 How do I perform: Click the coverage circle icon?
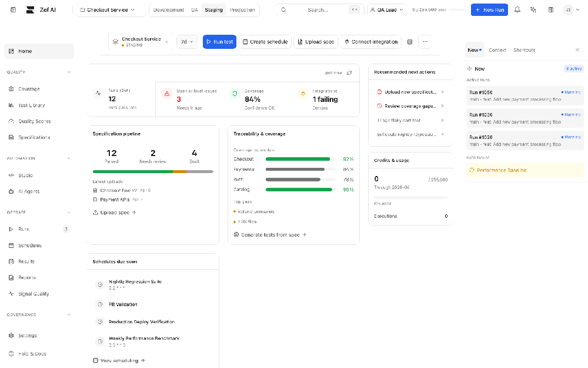pos(235,94)
